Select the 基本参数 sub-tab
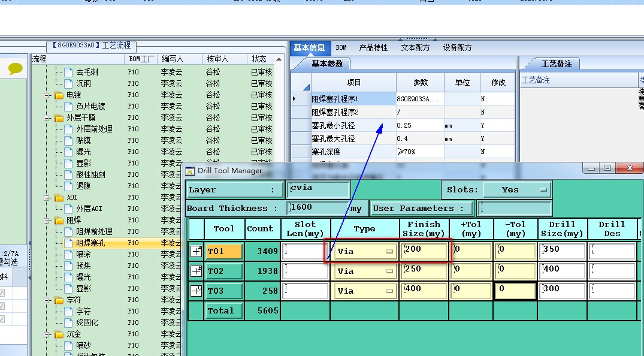This screenshot has width=644, height=356. [327, 64]
